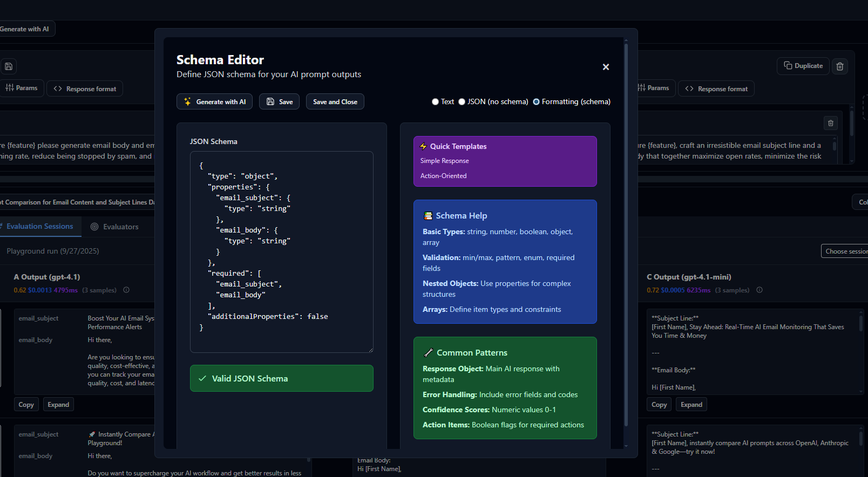Close the Schema Editor dialog
The width and height of the screenshot is (868, 477).
(606, 67)
